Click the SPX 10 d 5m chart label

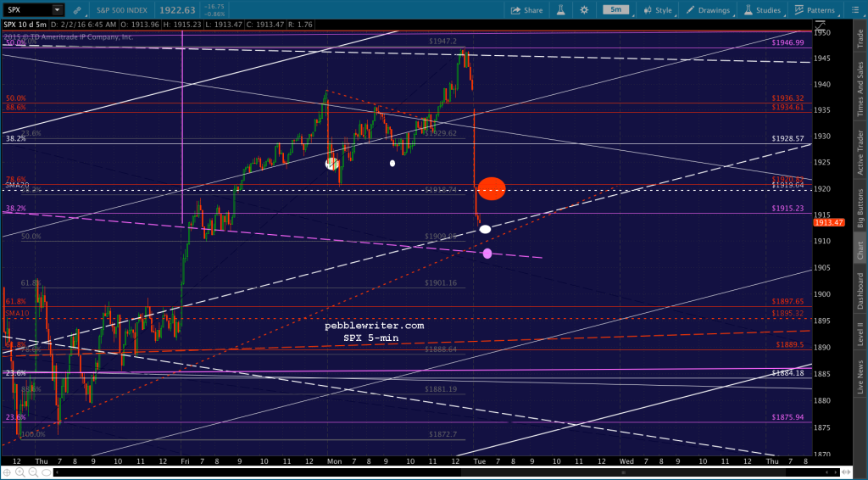[x=25, y=25]
